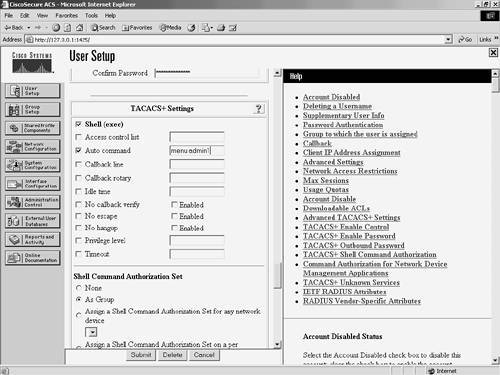Open External User Databases sidebar button
Viewport: 500px width, 375px height.
(33, 221)
